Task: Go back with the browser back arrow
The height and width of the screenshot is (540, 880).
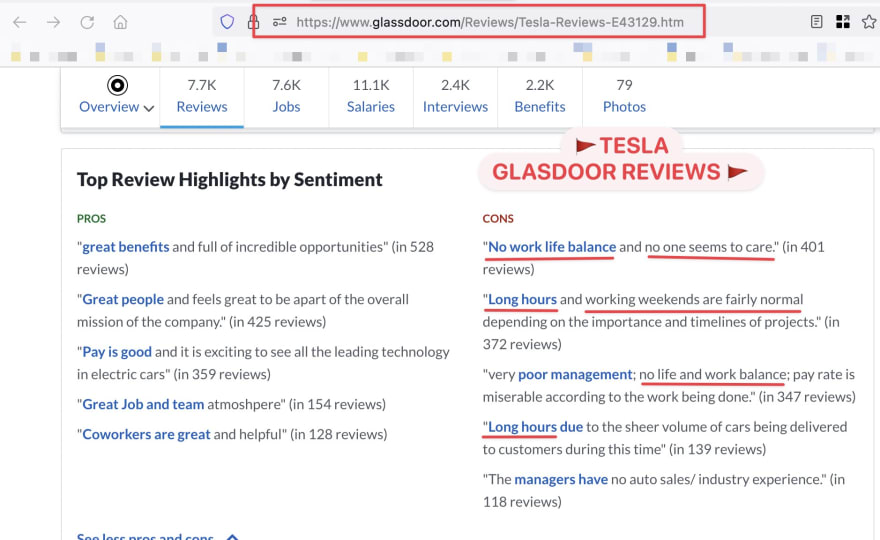Action: 20,22
